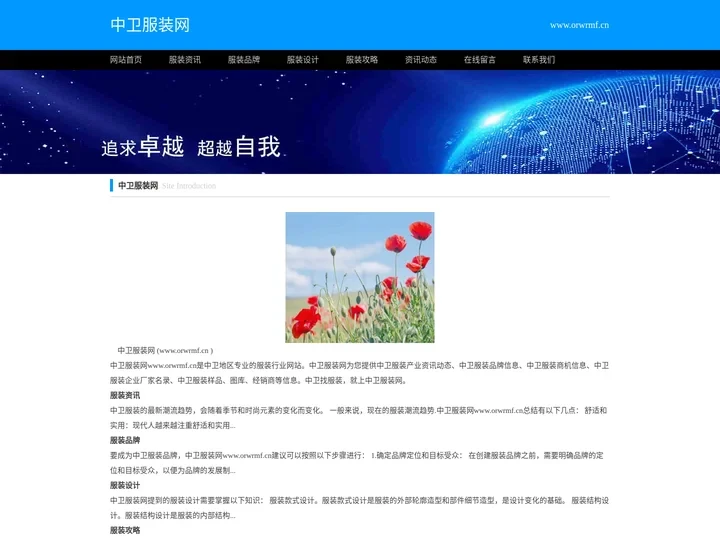Open the bold 服装攻略 article heading
720x540 pixels.
click(x=125, y=530)
